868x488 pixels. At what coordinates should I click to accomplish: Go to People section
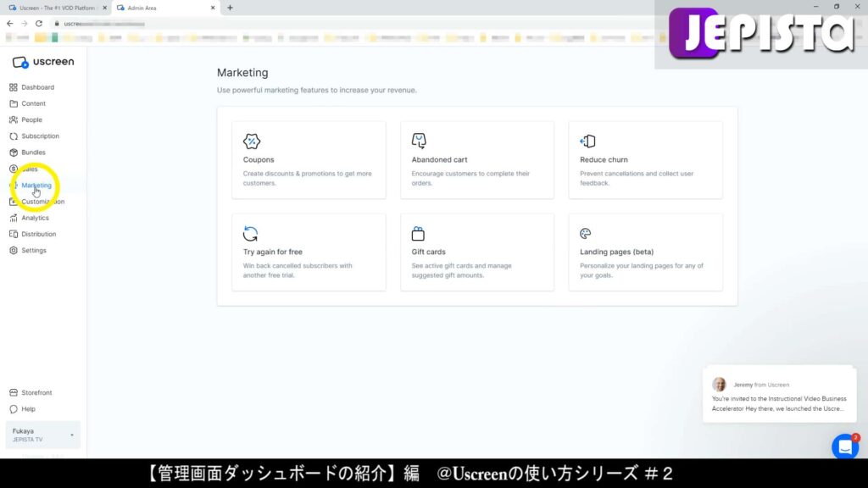[31, 119]
